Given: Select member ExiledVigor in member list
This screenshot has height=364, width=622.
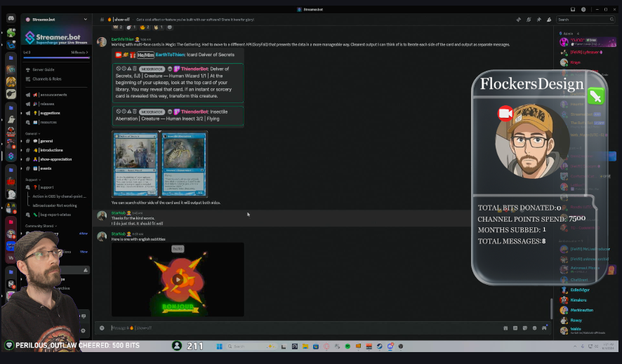Looking at the screenshot, I should (580, 290).
